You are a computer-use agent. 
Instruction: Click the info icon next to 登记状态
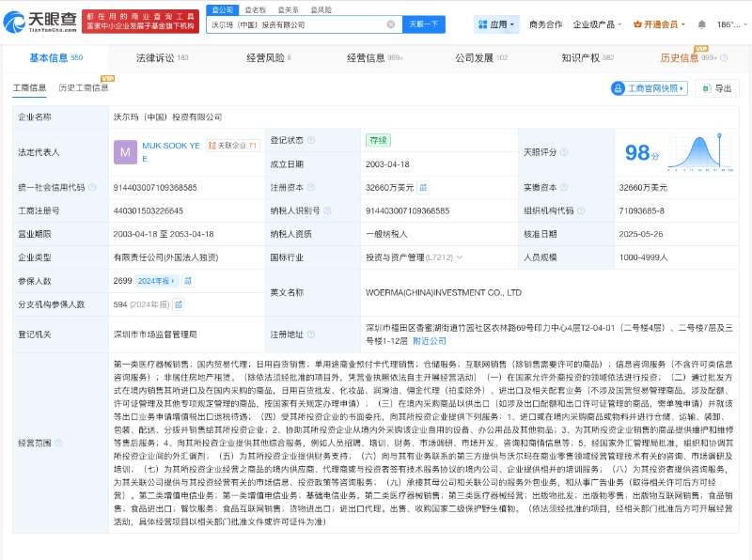(x=311, y=140)
